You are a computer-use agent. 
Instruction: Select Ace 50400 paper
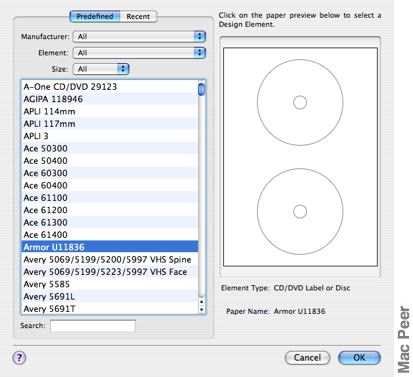[x=110, y=161]
